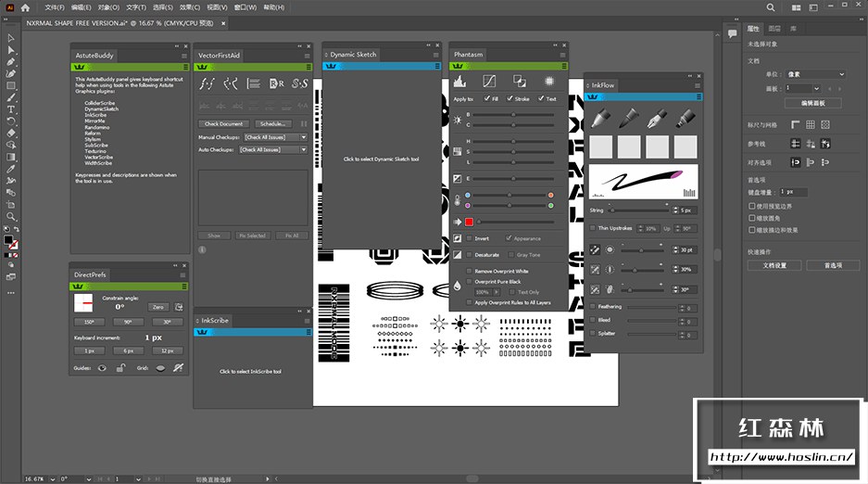Select the InkFlow fountain pen nib icon

(657, 118)
